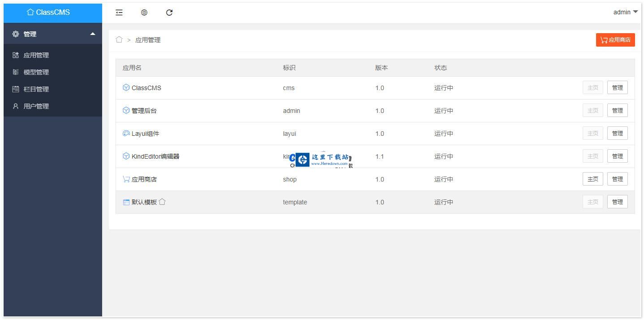Screen dimensions: 644x320
Task: Click the KindEditor编辑器 app name
Action: pos(155,156)
